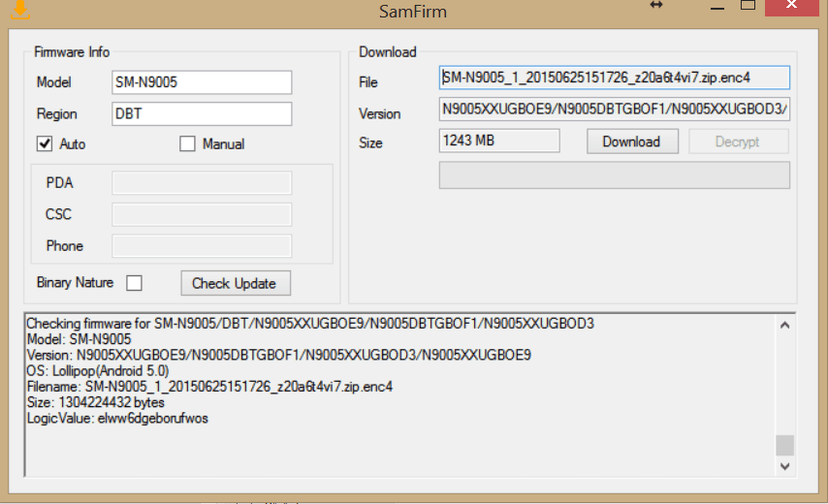Enable the Manual checkbox
The image size is (828, 504).
188,144
